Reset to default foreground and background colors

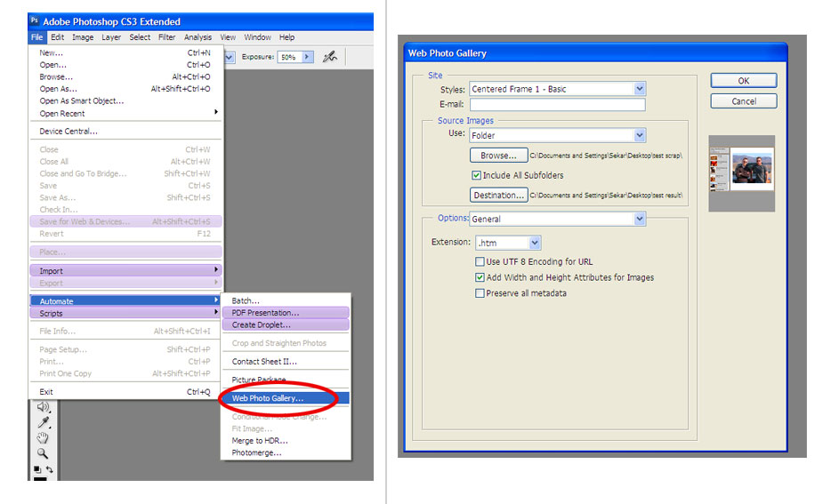click(36, 469)
